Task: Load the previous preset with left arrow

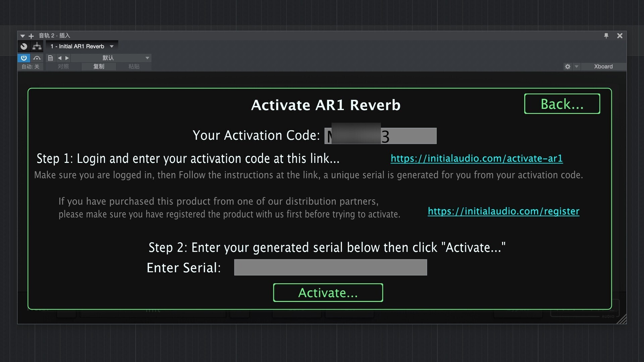Action: 60,58
